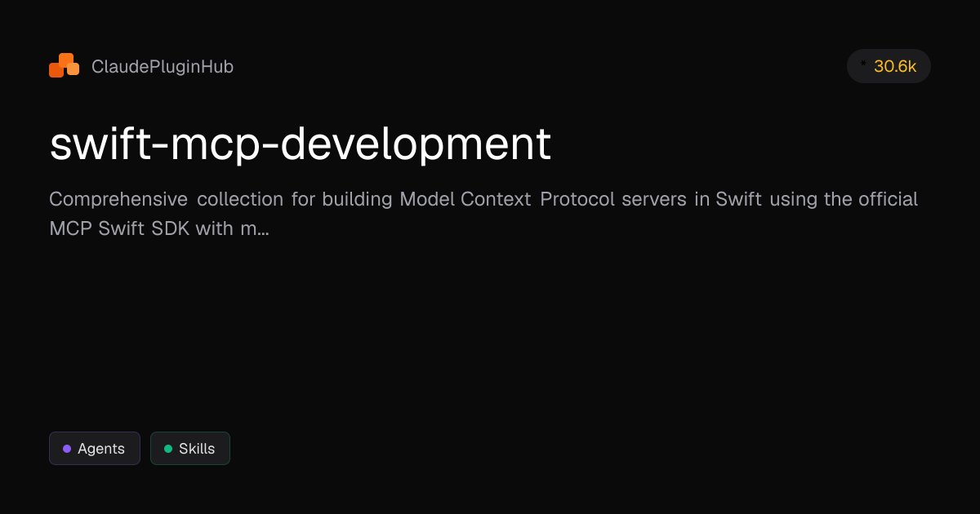Screen dimensions: 980x514
Task: Select the Agents tag
Action: 95,449
